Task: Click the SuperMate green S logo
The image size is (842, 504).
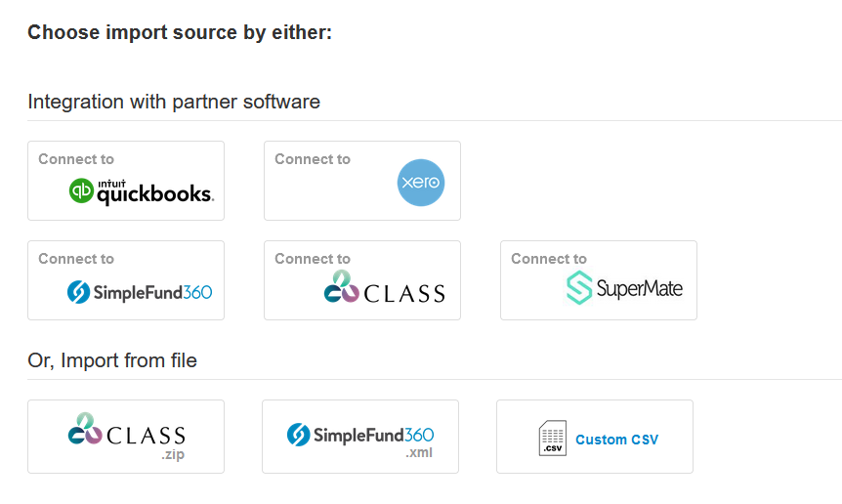Action: [579, 288]
